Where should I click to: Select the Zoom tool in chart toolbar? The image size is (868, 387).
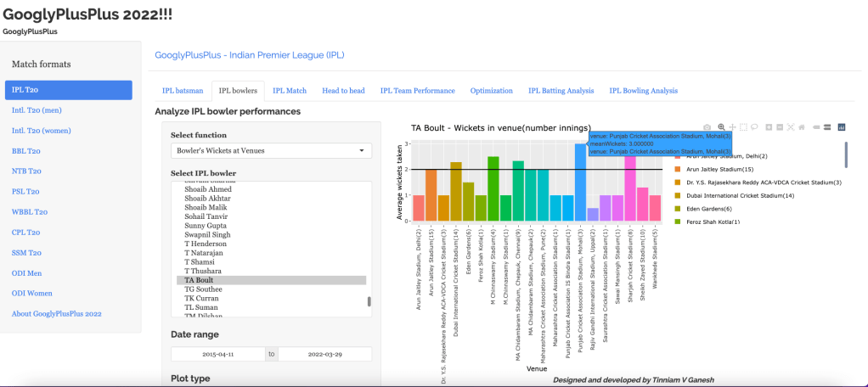click(721, 127)
